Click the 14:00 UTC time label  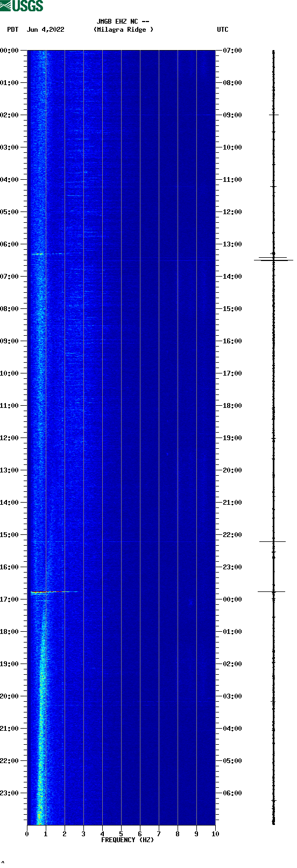(x=232, y=277)
